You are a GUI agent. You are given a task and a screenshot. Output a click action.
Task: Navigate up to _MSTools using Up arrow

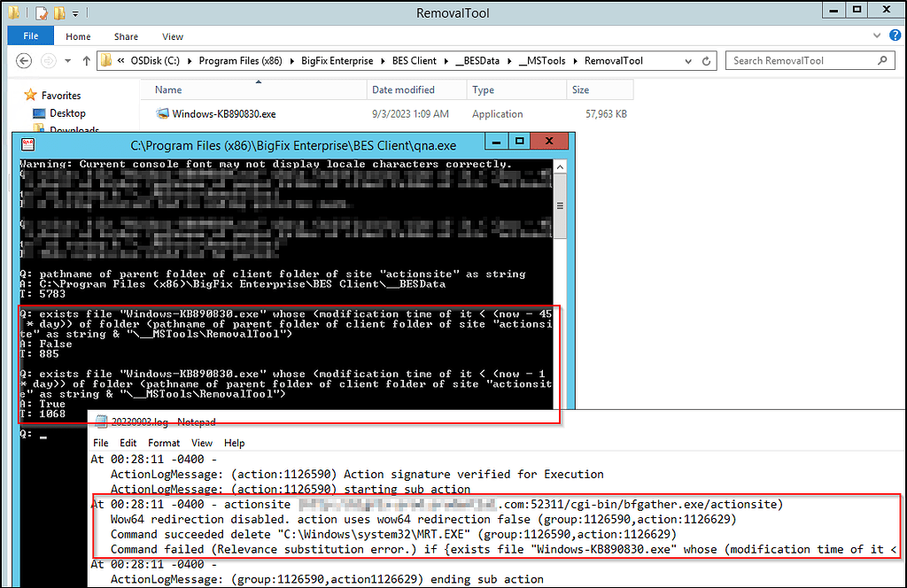pyautogui.click(x=85, y=60)
